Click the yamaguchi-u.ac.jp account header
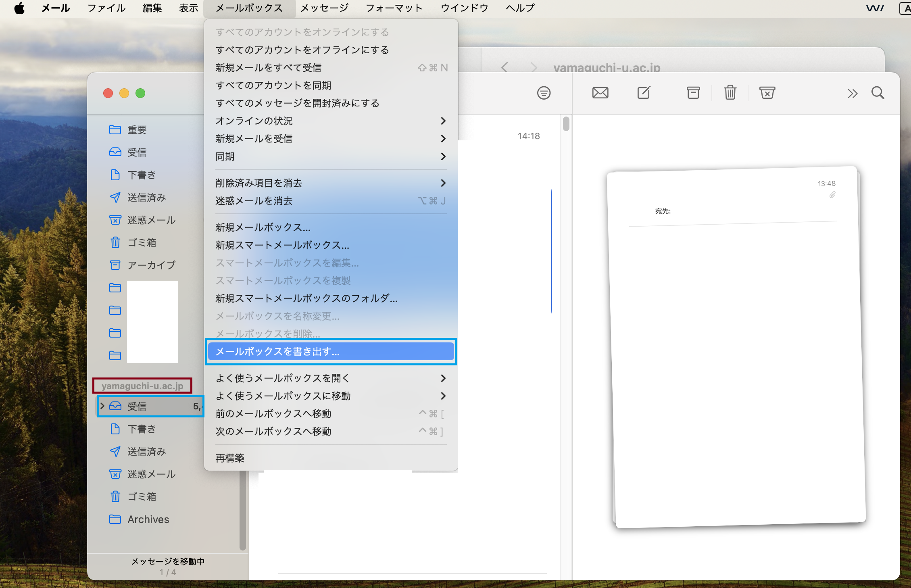 142,386
